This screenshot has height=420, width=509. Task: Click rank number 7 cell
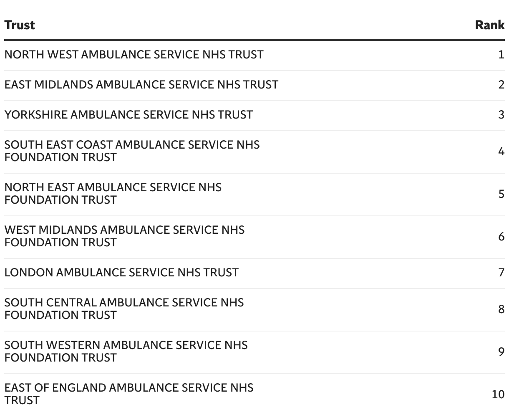point(501,273)
